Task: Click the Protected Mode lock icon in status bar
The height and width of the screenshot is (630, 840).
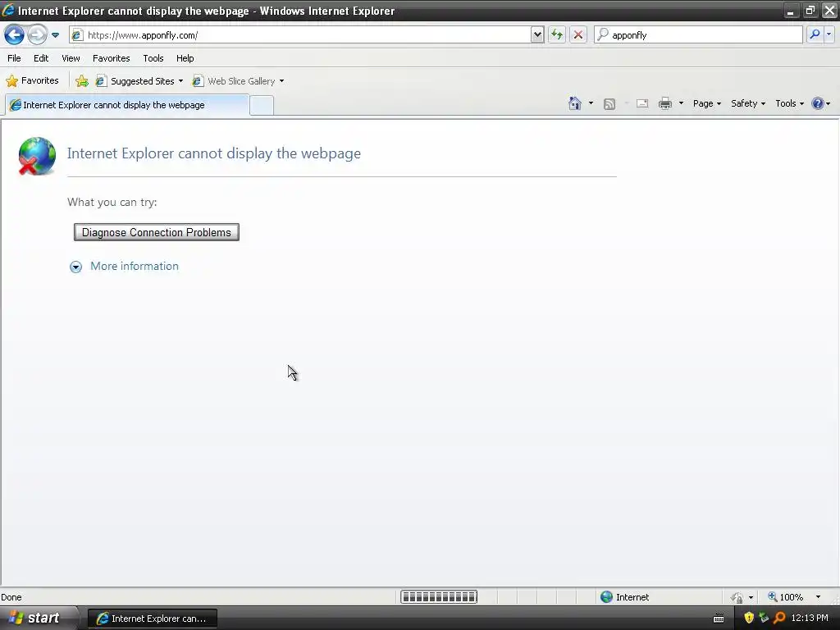Action: pos(737,597)
